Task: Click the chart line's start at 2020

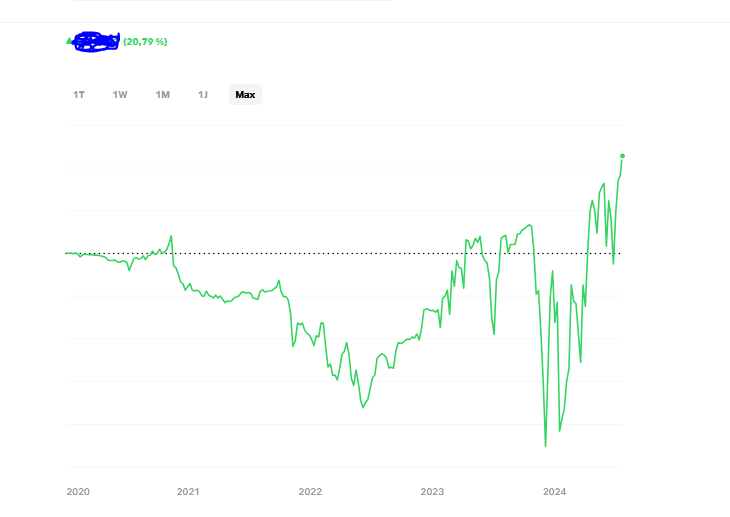Action: point(66,253)
